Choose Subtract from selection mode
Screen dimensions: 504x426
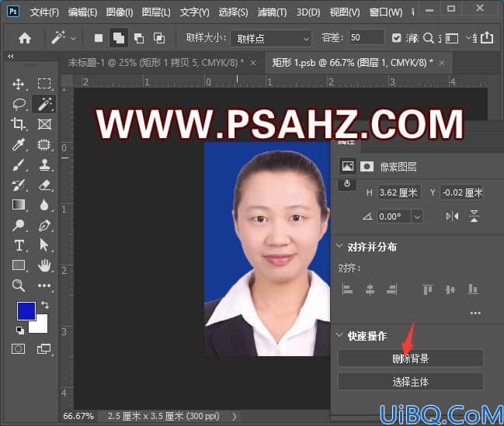[x=139, y=38]
